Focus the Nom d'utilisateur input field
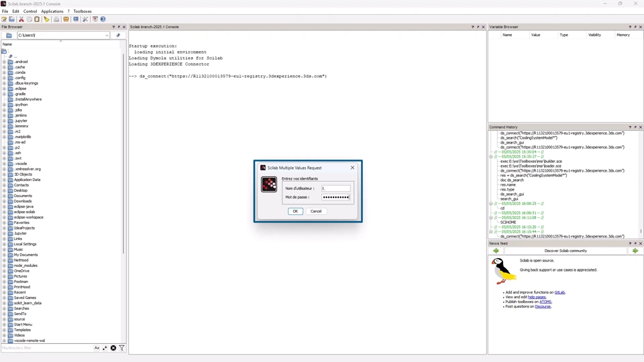Screen dimensions: 644x362 335,188
